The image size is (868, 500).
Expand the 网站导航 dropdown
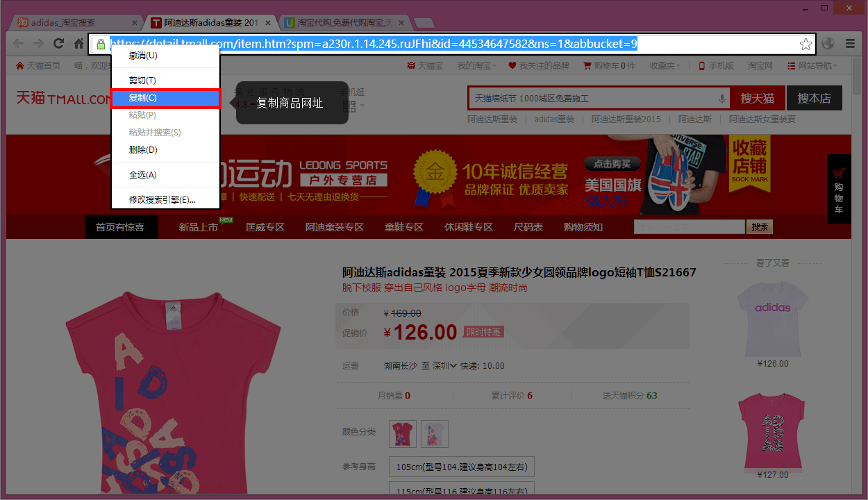[x=812, y=66]
